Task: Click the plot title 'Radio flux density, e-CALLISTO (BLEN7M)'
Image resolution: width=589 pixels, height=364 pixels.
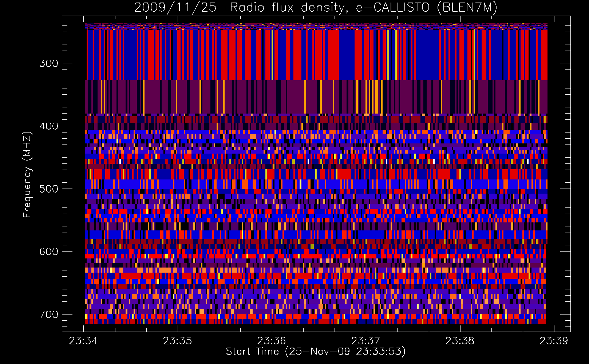Action: tap(363, 8)
